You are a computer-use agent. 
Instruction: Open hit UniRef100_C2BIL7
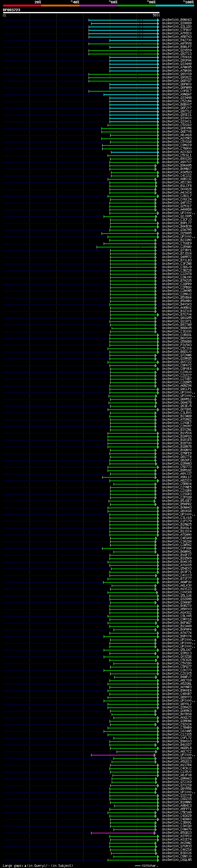coord(177,196)
